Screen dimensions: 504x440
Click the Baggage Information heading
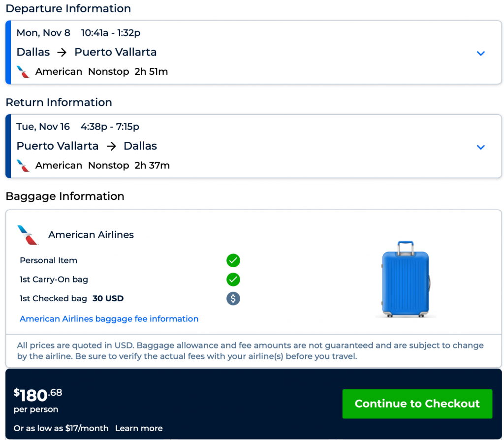coord(64,196)
